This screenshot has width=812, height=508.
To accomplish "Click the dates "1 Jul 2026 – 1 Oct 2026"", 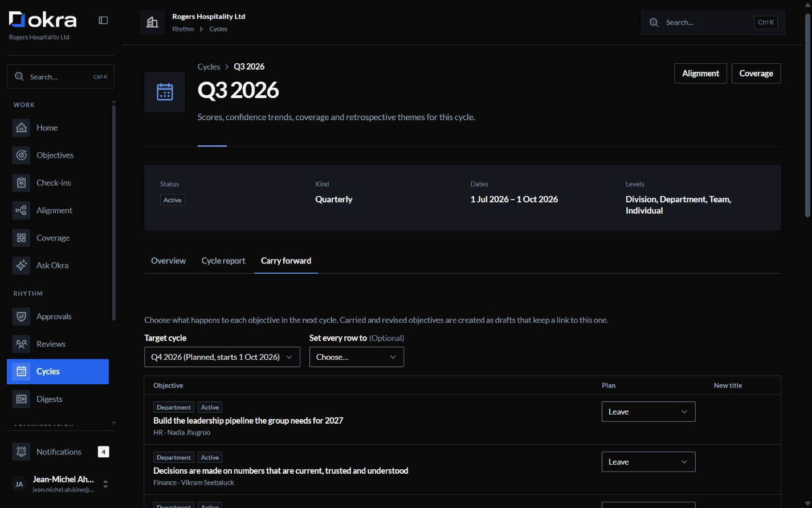I will [x=514, y=200].
